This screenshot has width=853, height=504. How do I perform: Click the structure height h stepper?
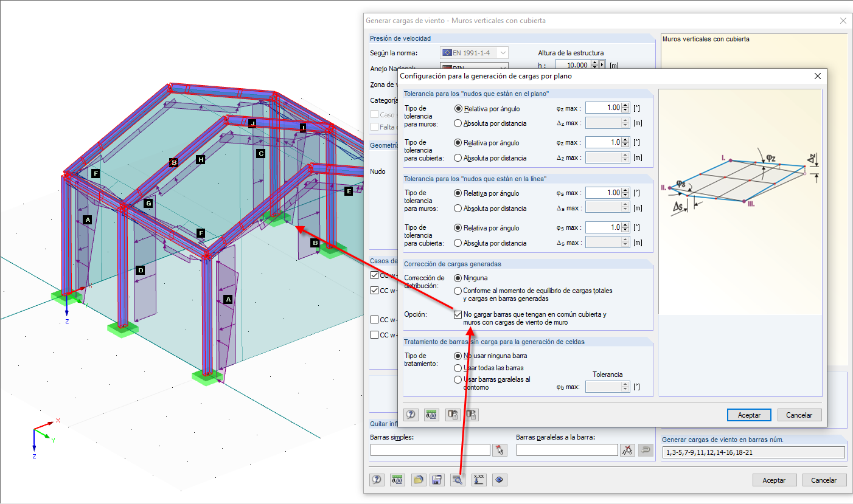[x=595, y=65]
